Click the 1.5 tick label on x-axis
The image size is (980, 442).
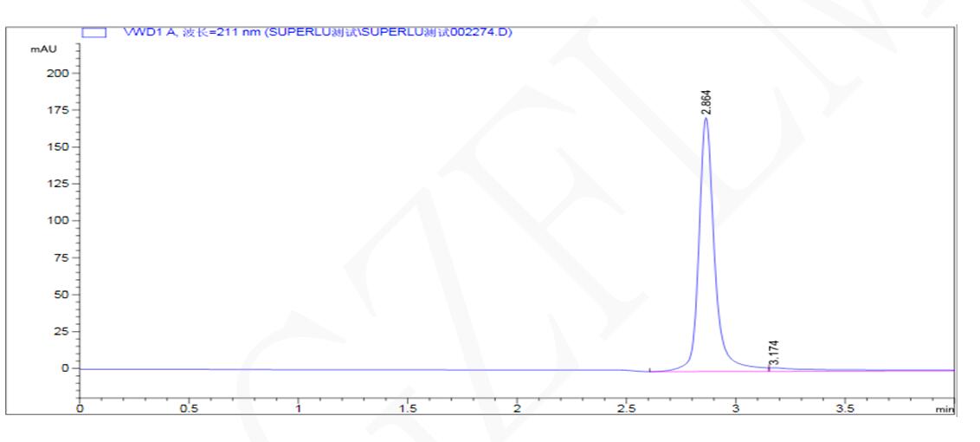click(x=408, y=407)
